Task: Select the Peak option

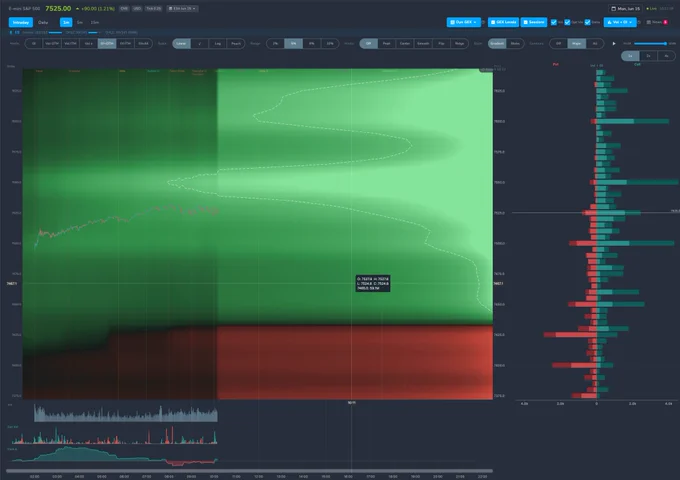Action: (386, 43)
